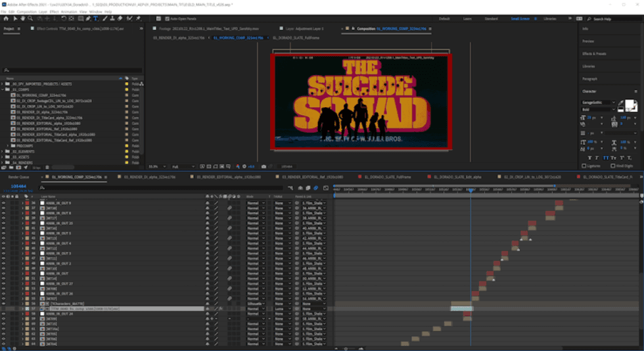Open the Graph Editor icon
The width and height of the screenshot is (644, 351).
(326, 188)
